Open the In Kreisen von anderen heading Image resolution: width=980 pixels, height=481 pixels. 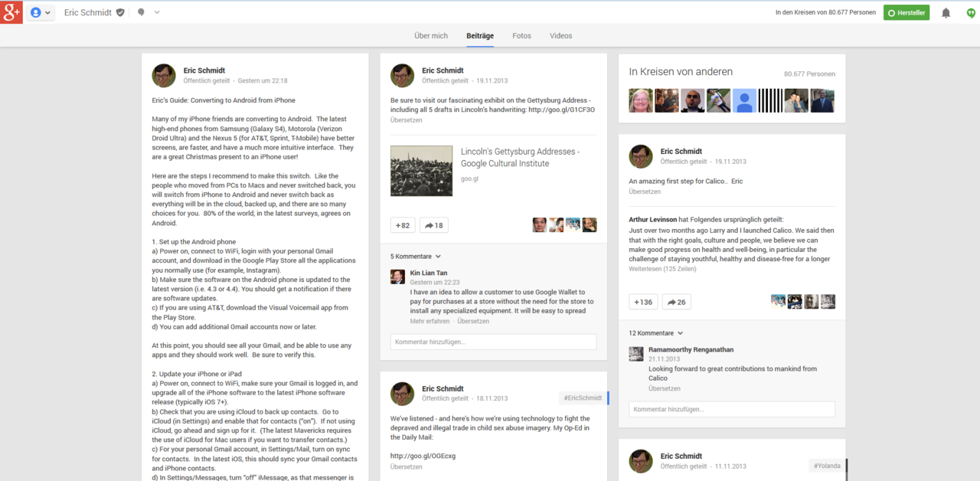click(x=681, y=71)
